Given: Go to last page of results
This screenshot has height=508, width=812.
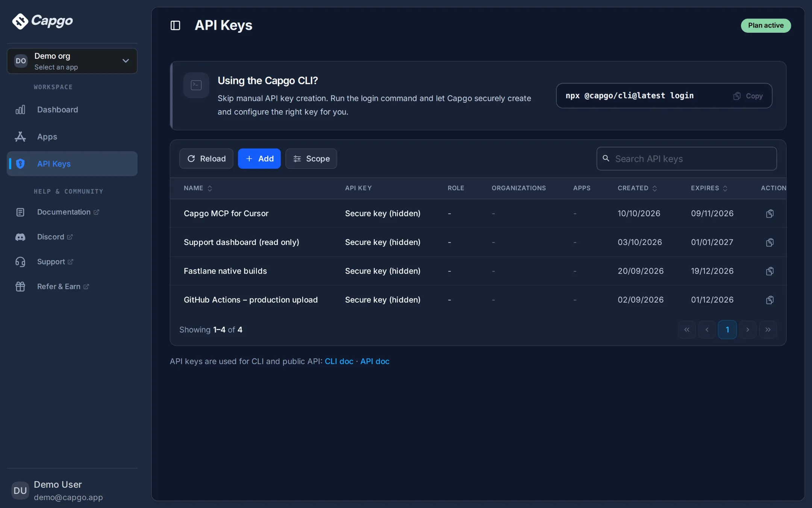Looking at the screenshot, I should click(768, 330).
